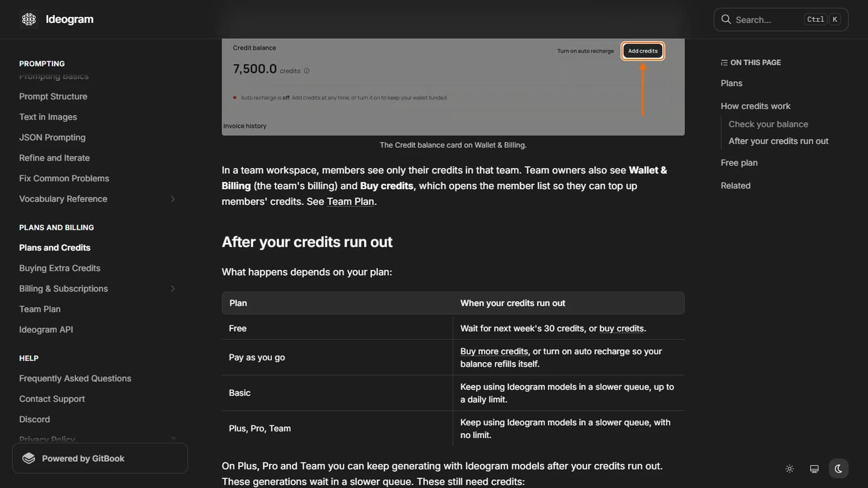
Task: Jump to After your credits run out
Action: pos(778,141)
